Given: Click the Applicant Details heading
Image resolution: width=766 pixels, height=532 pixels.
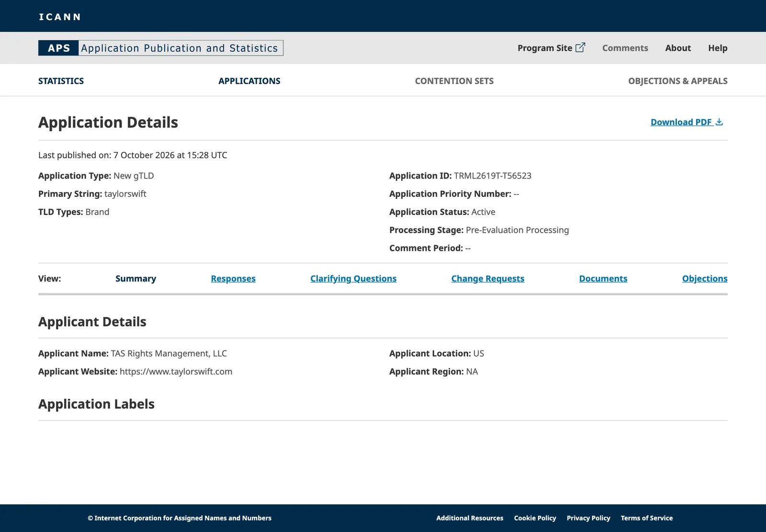Looking at the screenshot, I should [92, 322].
